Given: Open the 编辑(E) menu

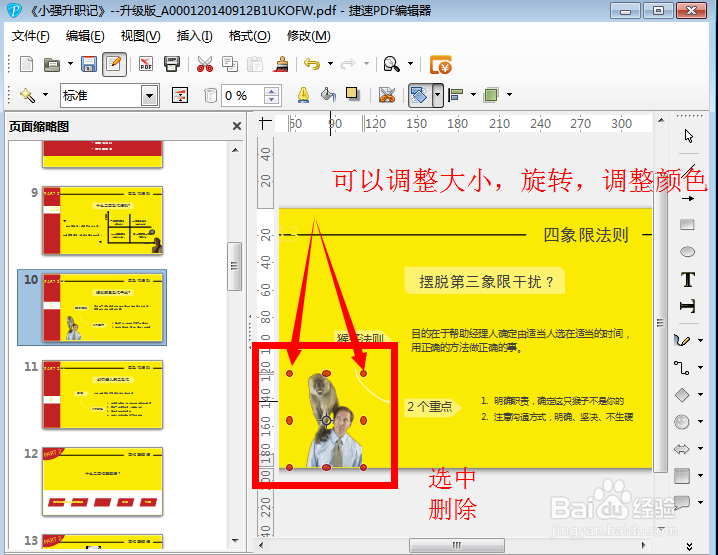Looking at the screenshot, I should click(85, 36).
